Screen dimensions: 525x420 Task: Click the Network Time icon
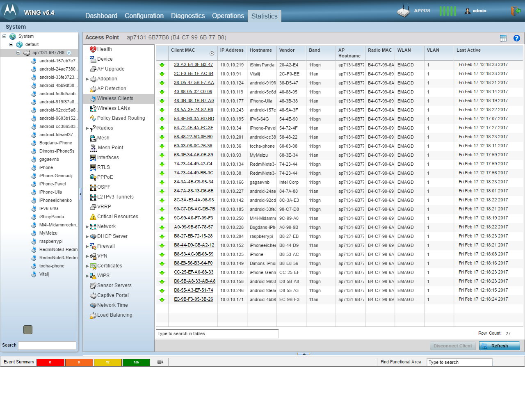click(93, 305)
